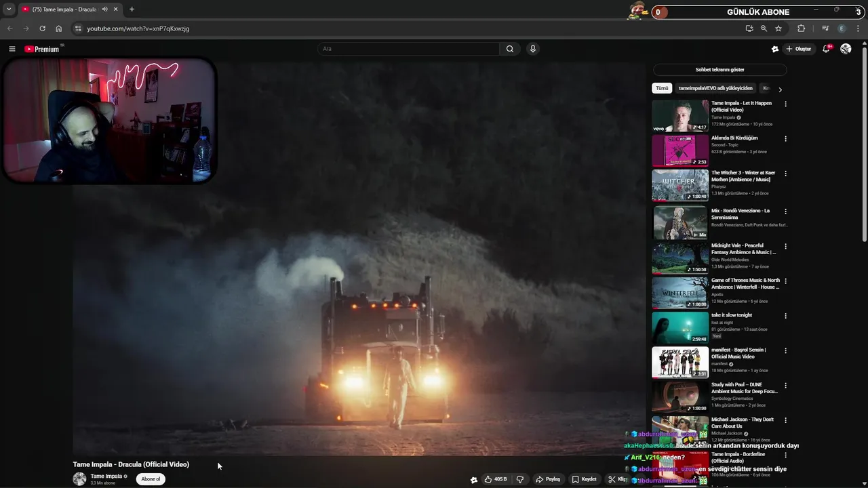
Task: Open Tame Impala channel name link
Action: click(106, 476)
